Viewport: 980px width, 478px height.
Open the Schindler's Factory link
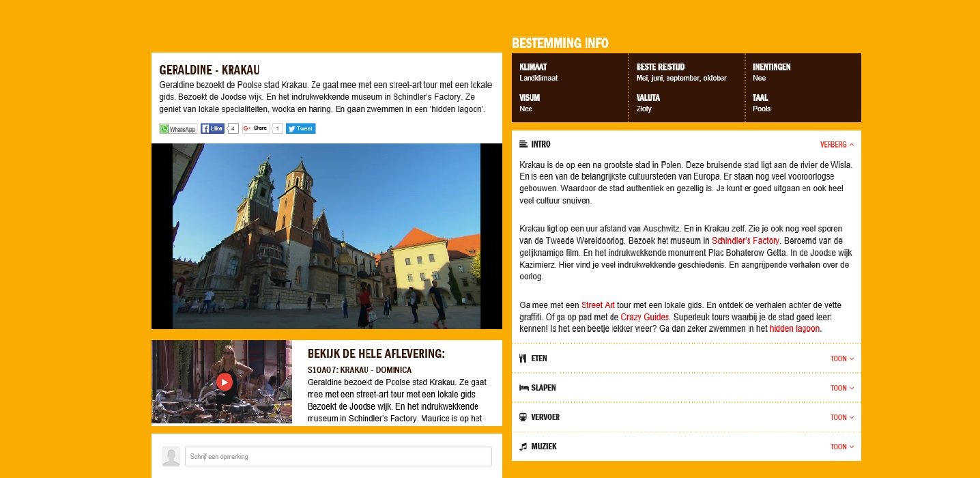(745, 240)
